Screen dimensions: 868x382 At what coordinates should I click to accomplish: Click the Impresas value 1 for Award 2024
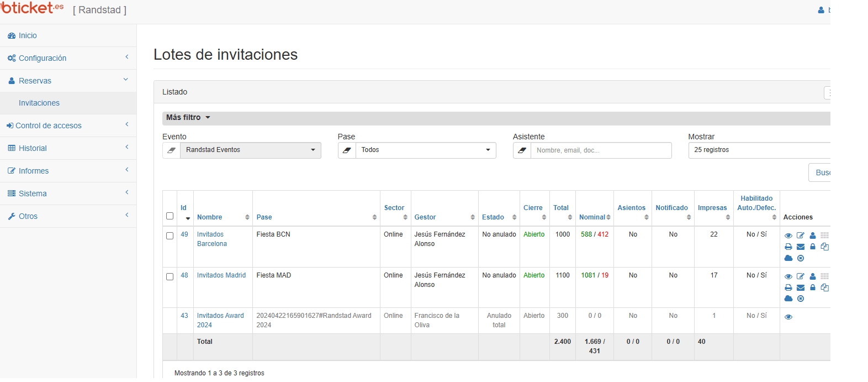[x=714, y=316]
